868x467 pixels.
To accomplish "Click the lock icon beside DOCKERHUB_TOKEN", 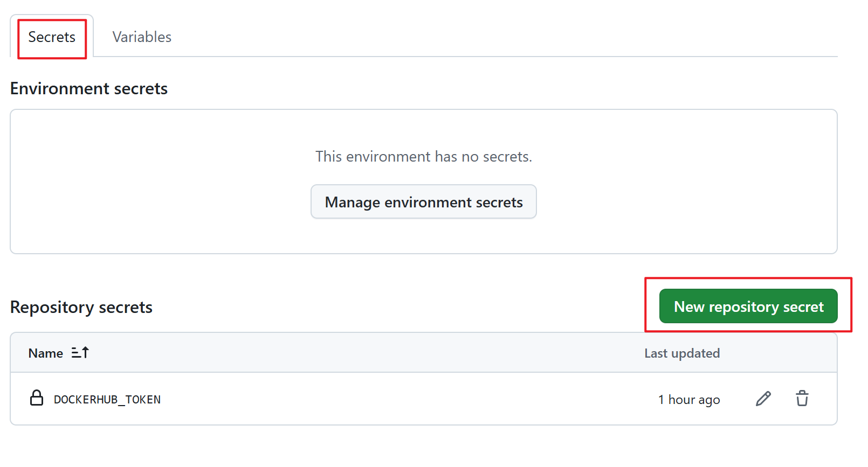I will click(x=37, y=398).
